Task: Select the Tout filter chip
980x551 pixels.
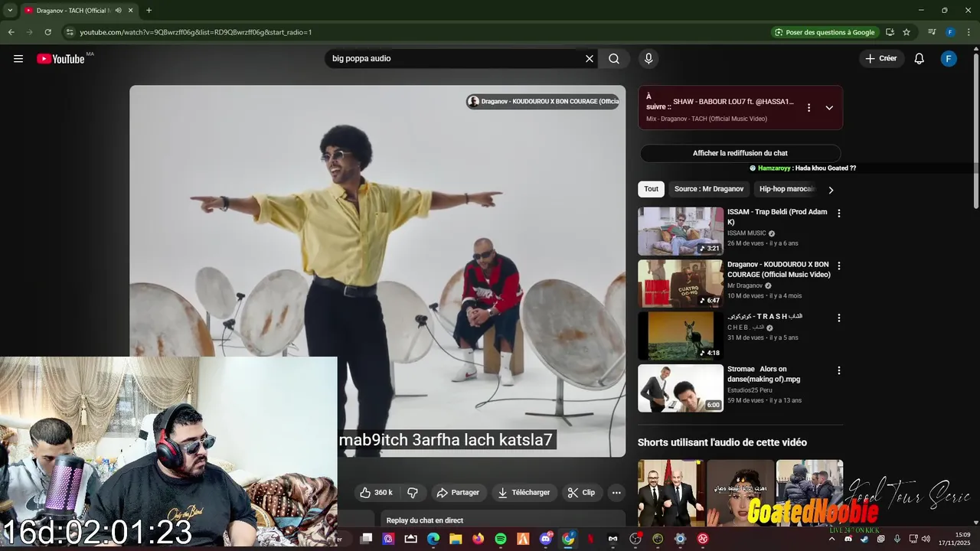Action: (x=651, y=189)
